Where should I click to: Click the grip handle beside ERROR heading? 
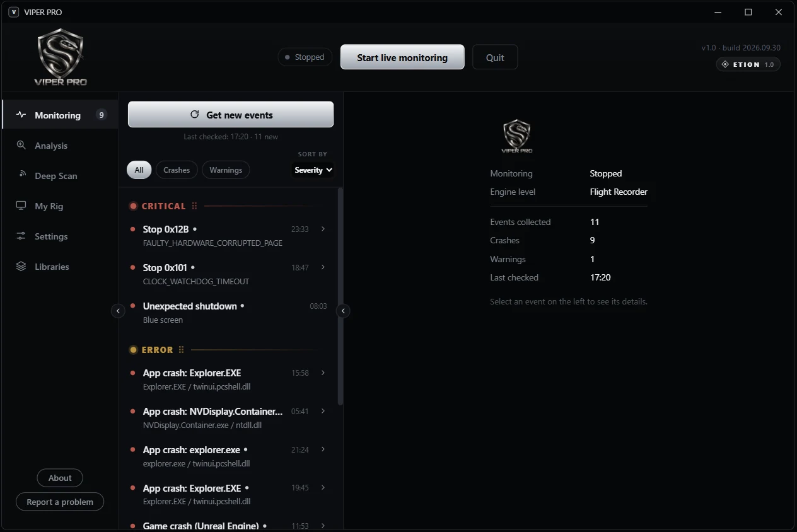[x=181, y=350]
